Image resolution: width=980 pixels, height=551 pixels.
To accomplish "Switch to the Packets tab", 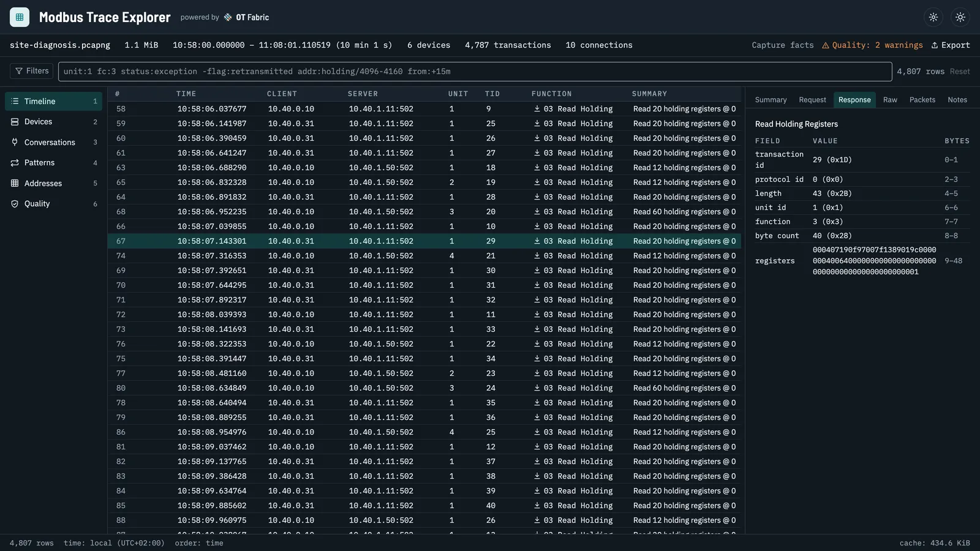I will (x=922, y=100).
